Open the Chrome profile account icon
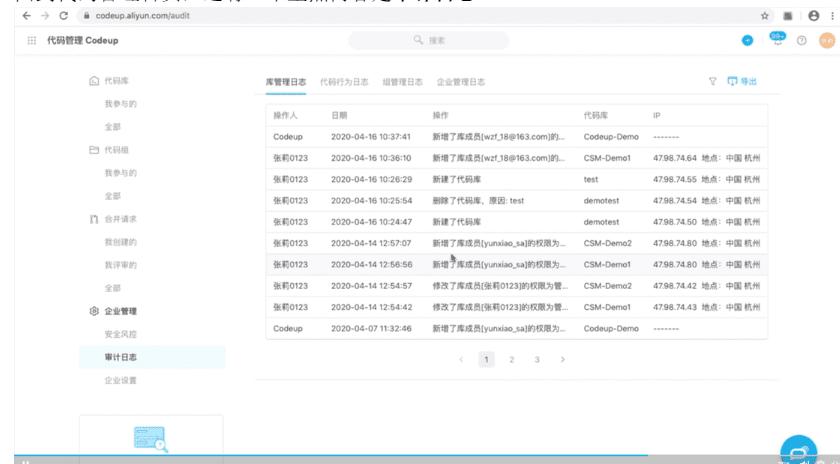This screenshot has width=840, height=464. pos(813,16)
